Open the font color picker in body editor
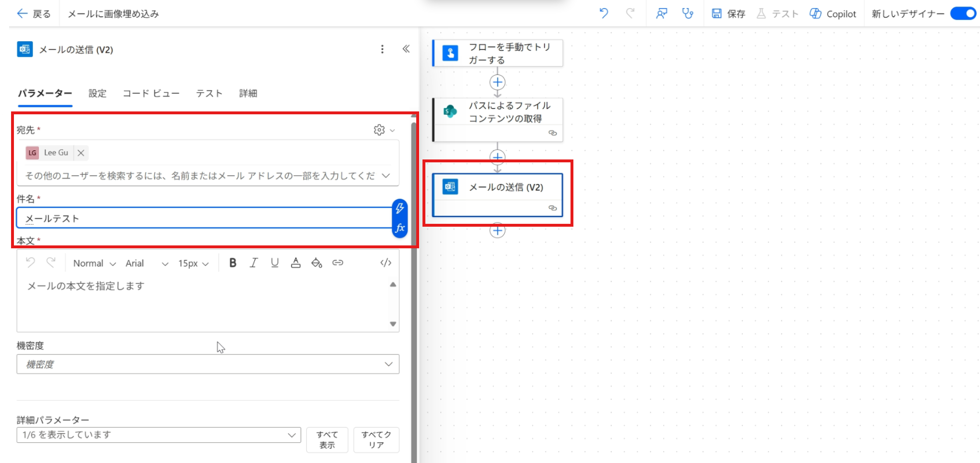 pos(296,263)
